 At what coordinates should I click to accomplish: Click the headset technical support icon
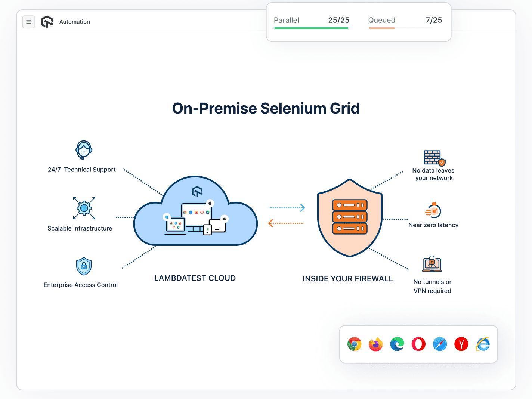tap(84, 150)
